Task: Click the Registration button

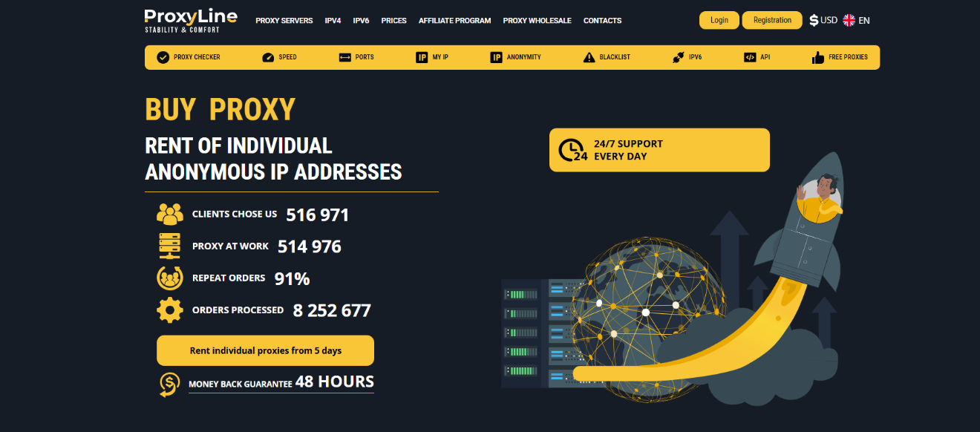Action: pyautogui.click(x=772, y=20)
